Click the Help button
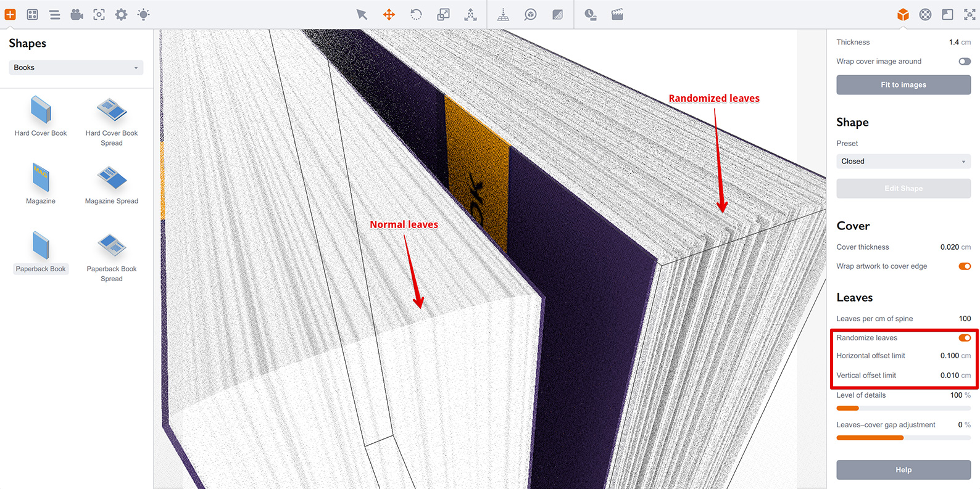Viewport: 980px width, 489px height. pyautogui.click(x=903, y=469)
